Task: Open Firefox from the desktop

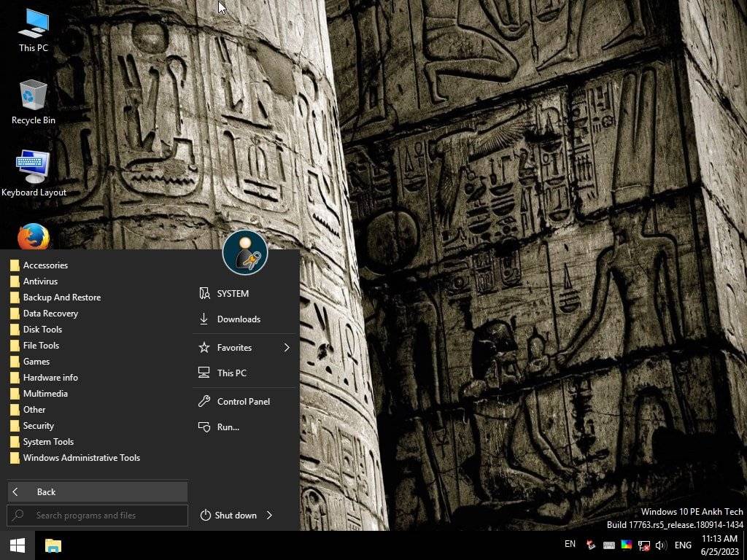Action: click(34, 237)
